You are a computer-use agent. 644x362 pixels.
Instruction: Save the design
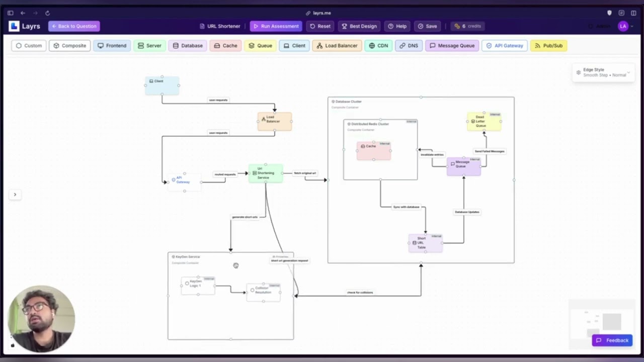click(x=427, y=26)
